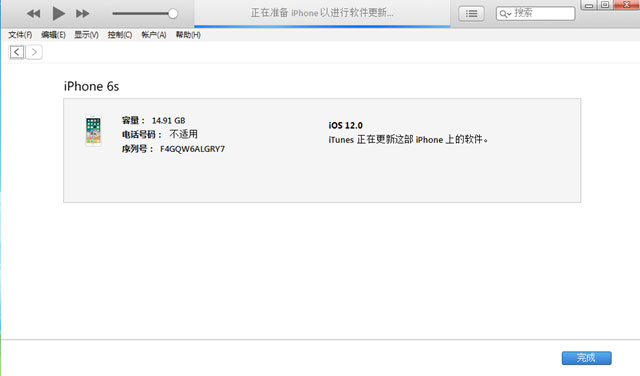Viewport: 640px width, 376px height.
Task: Go back with the left arrow button
Action: 17,52
